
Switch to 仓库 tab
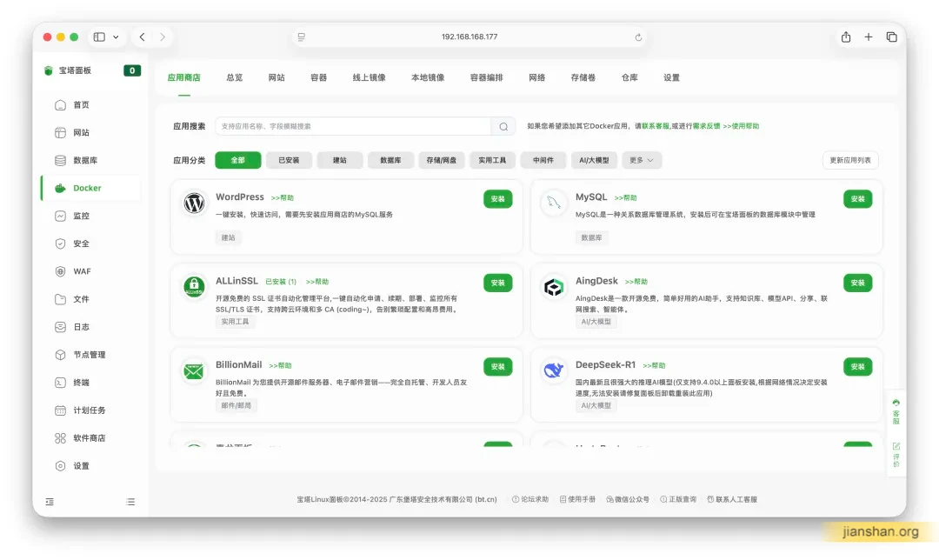tap(629, 77)
